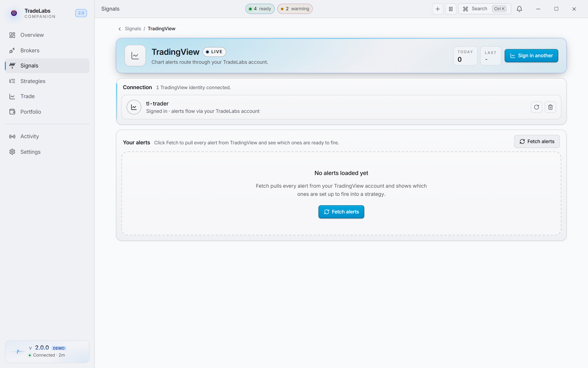Click the 2 warming status pill
The height and width of the screenshot is (368, 588).
295,9
